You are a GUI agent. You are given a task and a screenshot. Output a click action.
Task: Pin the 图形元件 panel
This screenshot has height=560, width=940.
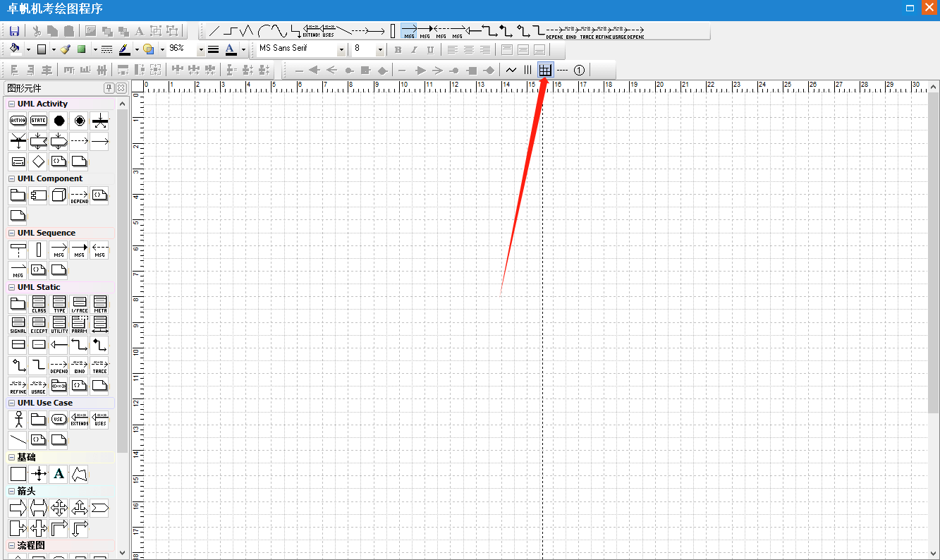(109, 88)
